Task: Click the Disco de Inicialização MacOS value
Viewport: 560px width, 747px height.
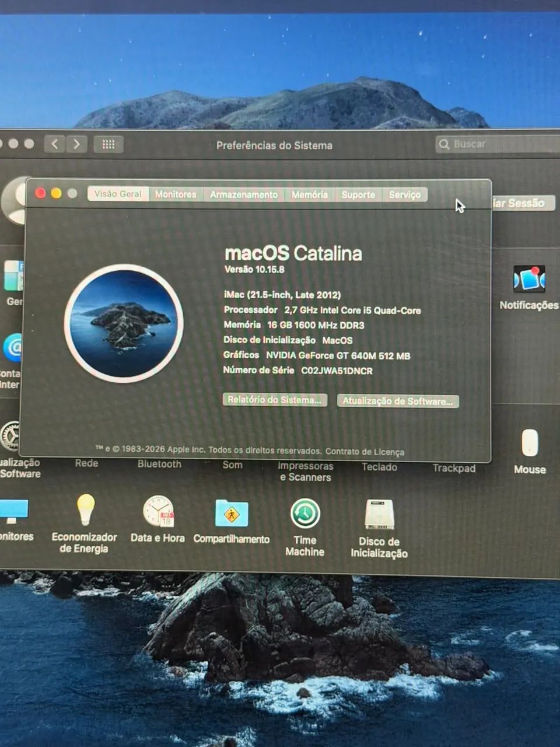Action: [337, 340]
